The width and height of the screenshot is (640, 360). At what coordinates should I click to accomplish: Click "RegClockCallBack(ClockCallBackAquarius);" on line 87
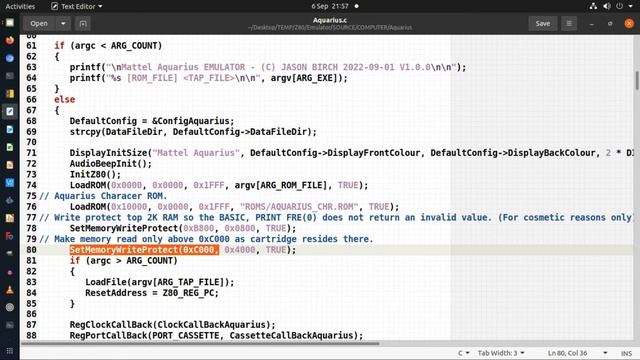[x=173, y=325]
